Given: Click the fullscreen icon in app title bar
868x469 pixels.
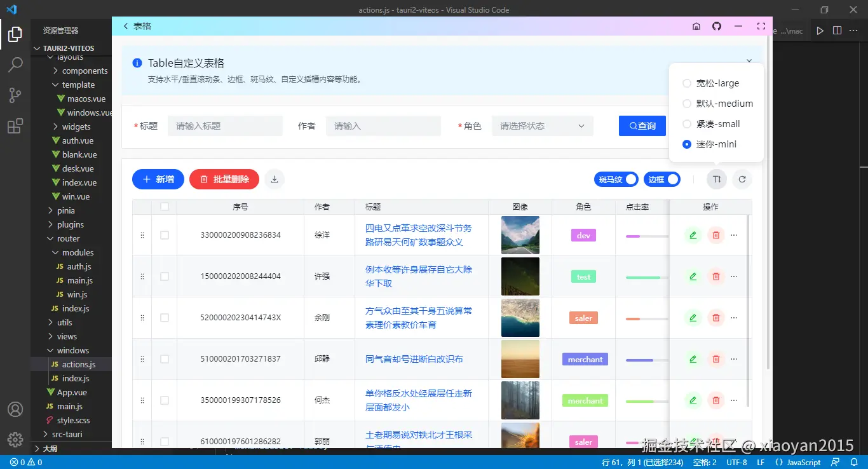Looking at the screenshot, I should coord(761,26).
